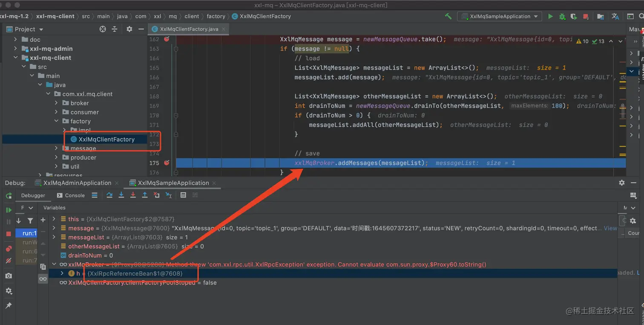Collapse xxlMqBroker variable node

(54, 264)
